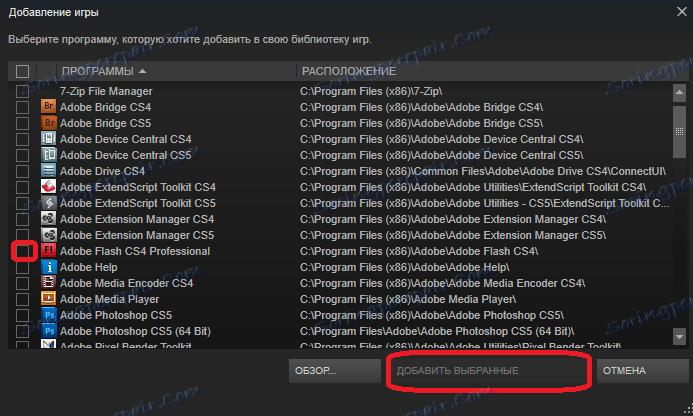Click the Photoshop CS5 (64 Bit) icon
Screen dimensions: 693x416
pyautogui.click(x=49, y=331)
